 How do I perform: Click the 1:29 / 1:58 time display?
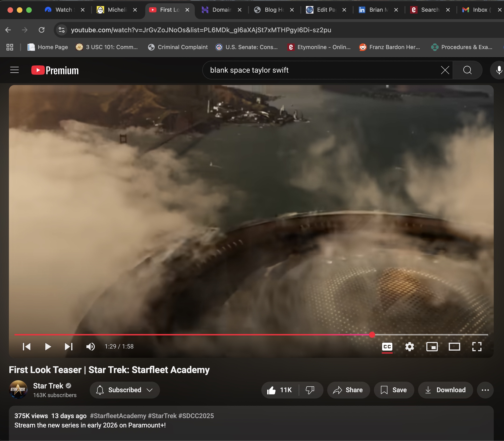pyautogui.click(x=119, y=346)
